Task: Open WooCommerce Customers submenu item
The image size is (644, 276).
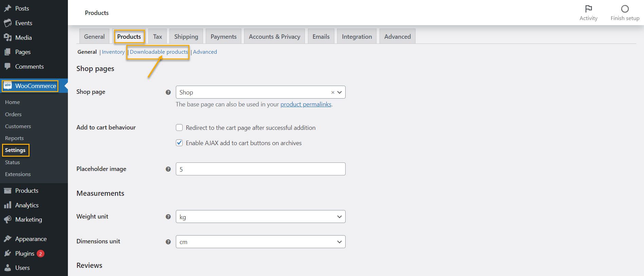Action: tap(18, 126)
